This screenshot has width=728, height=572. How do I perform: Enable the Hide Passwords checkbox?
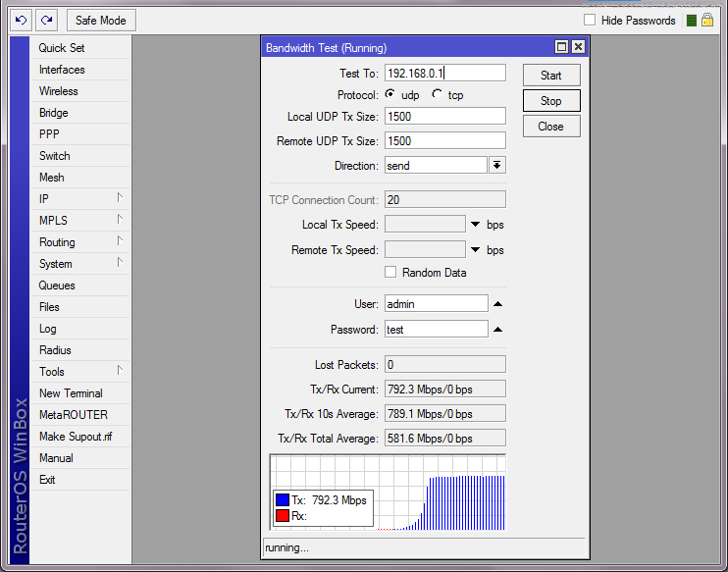coord(590,20)
